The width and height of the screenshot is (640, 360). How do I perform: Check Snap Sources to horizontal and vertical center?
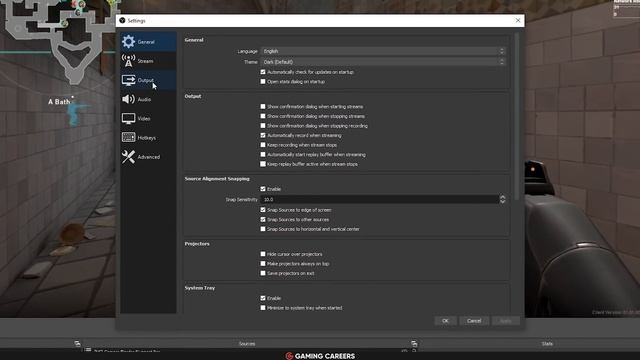(x=263, y=229)
